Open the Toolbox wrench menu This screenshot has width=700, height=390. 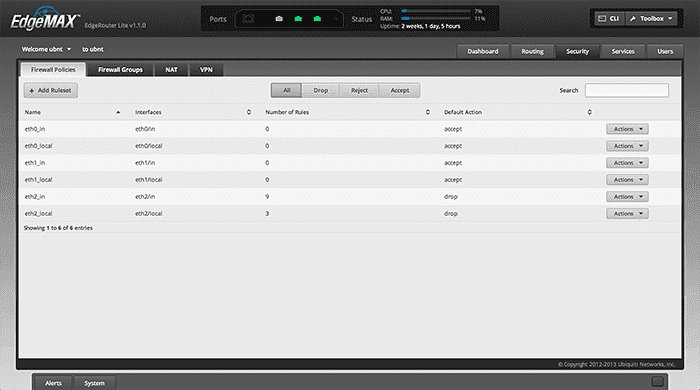pyautogui.click(x=651, y=19)
